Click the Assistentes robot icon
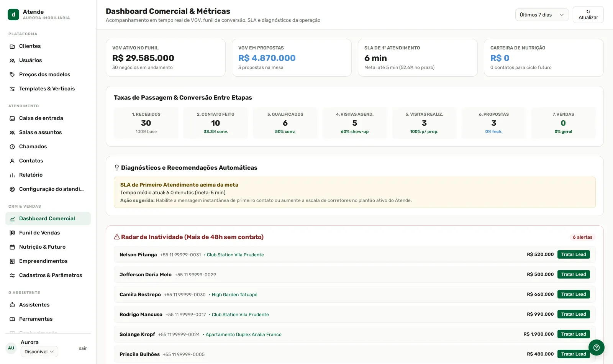Image resolution: width=613 pixels, height=364 pixels. pyautogui.click(x=12, y=305)
